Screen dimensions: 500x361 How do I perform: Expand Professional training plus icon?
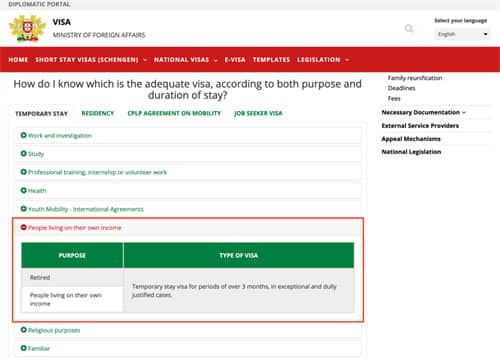(23, 172)
